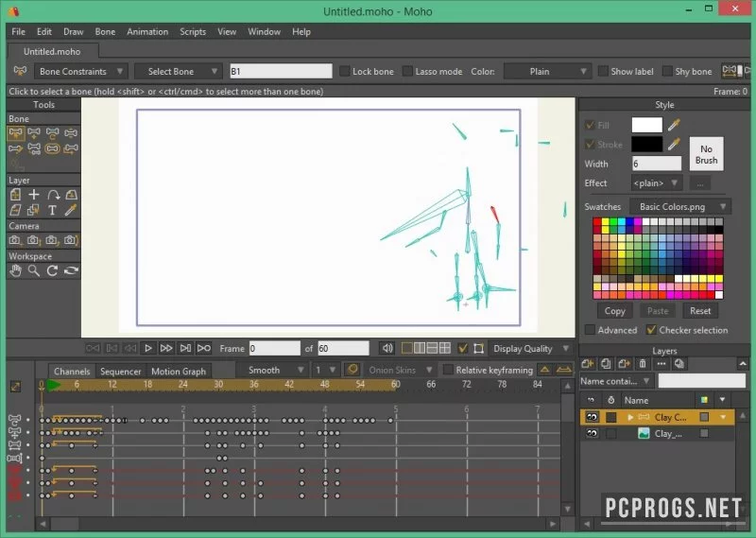Click the Moho app logo icon
756x538 pixels.
(13, 11)
